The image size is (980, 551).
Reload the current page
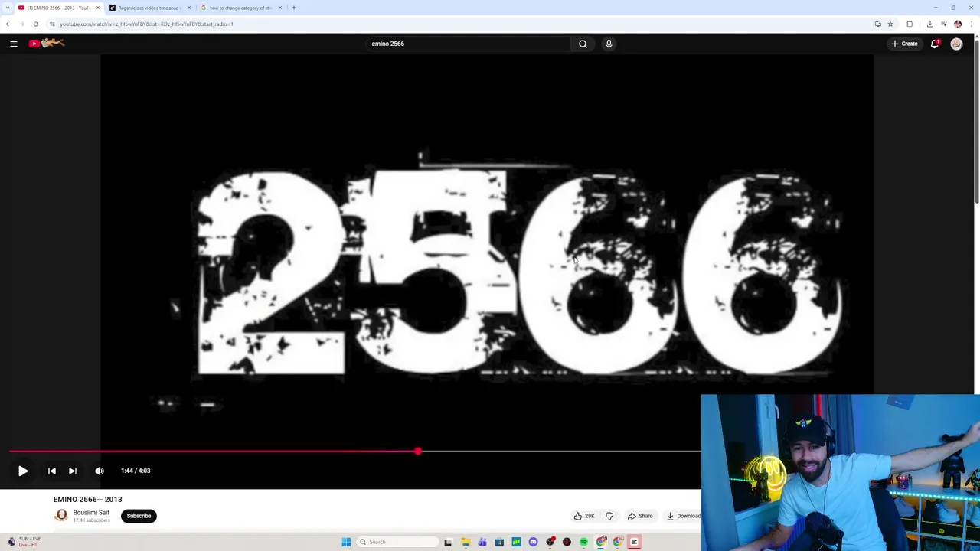pyautogui.click(x=36, y=24)
